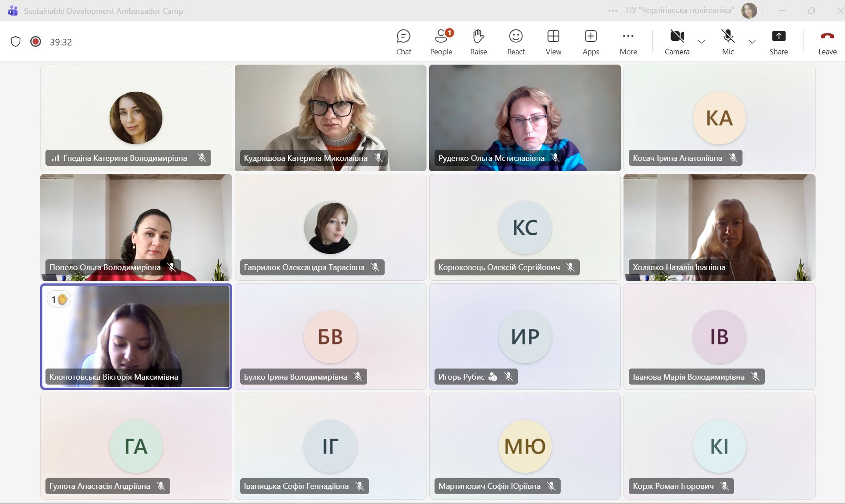
Task: Open the View layout options
Action: point(553,42)
